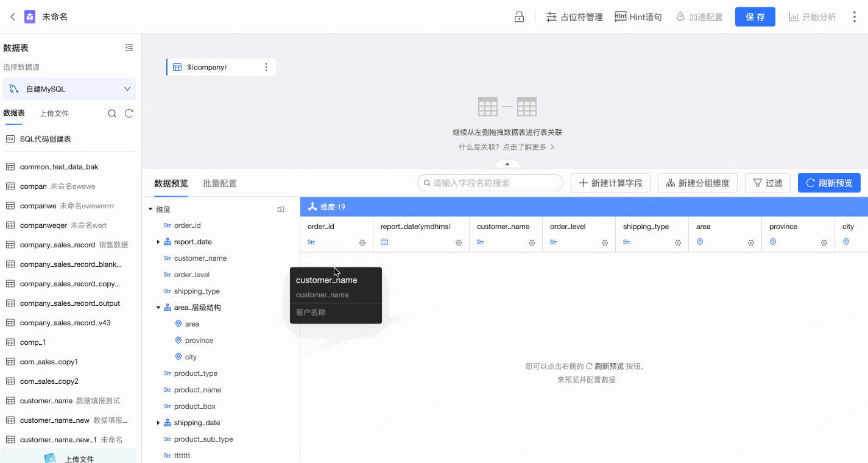Collapse the 维度 tree section
This screenshot has height=463, width=868.
point(150,210)
